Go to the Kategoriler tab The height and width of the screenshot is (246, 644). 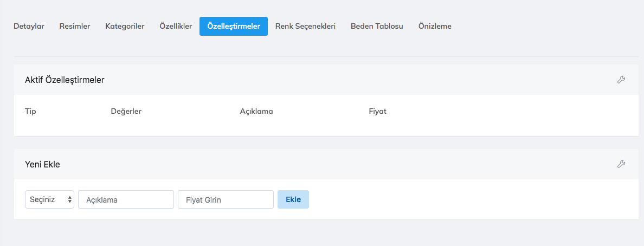click(125, 26)
